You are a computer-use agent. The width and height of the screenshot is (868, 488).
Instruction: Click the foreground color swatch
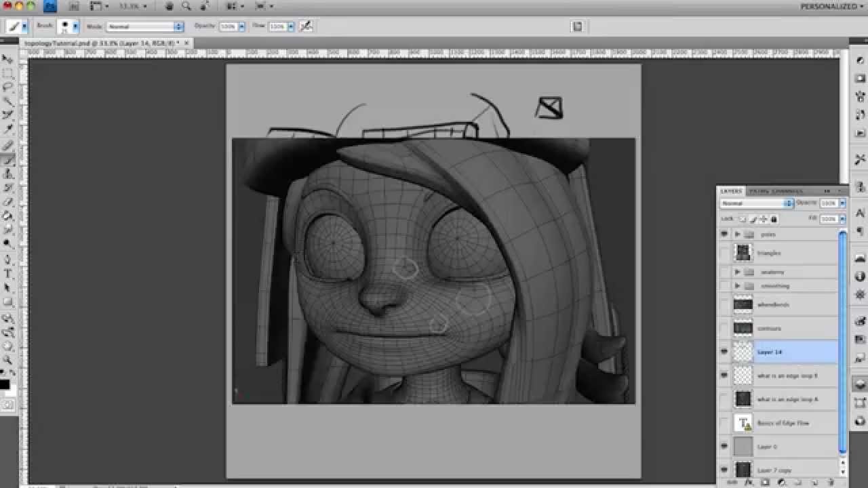5,384
